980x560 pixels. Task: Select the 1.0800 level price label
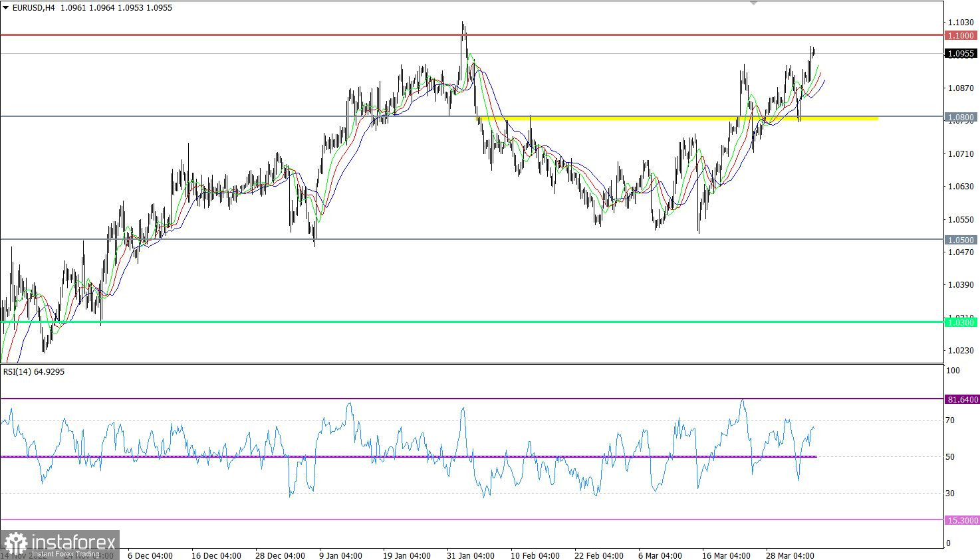pyautogui.click(x=961, y=117)
